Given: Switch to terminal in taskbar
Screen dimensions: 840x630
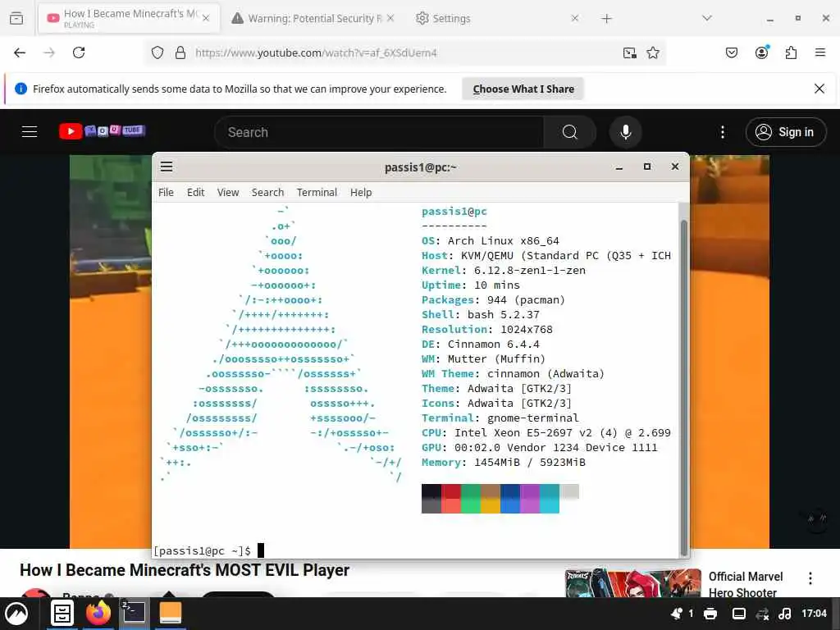Looking at the screenshot, I should [134, 613].
